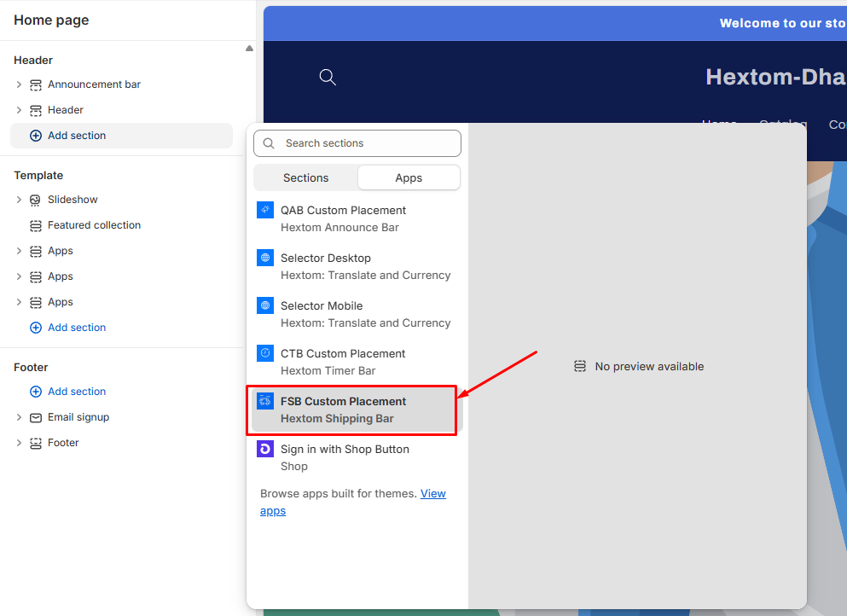This screenshot has width=847, height=616.
Task: Switch to the Sections tab
Action: pos(305,177)
